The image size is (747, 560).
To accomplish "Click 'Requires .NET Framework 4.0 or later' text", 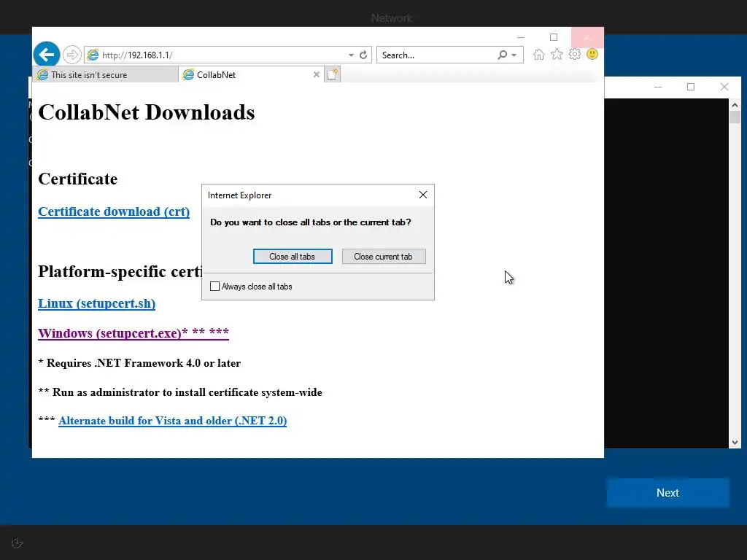I will tap(144, 363).
